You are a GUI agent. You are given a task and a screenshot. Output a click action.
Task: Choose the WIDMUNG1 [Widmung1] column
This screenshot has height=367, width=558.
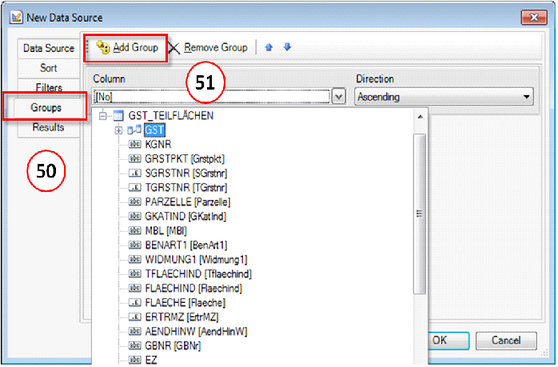coord(196,259)
